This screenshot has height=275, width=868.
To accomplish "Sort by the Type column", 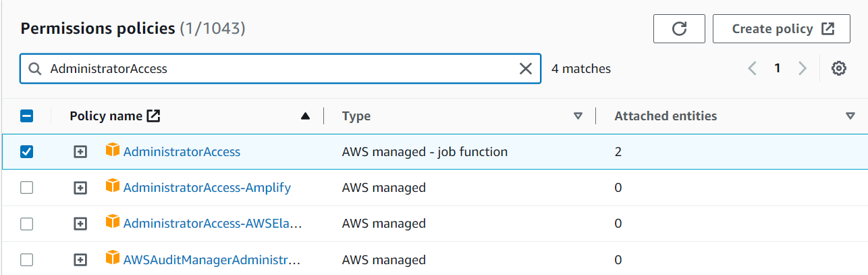I will point(577,116).
